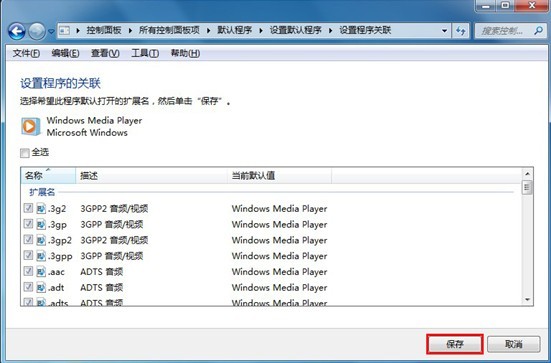Click the .3gp file type icon
551x363 pixels.
pos(41,224)
